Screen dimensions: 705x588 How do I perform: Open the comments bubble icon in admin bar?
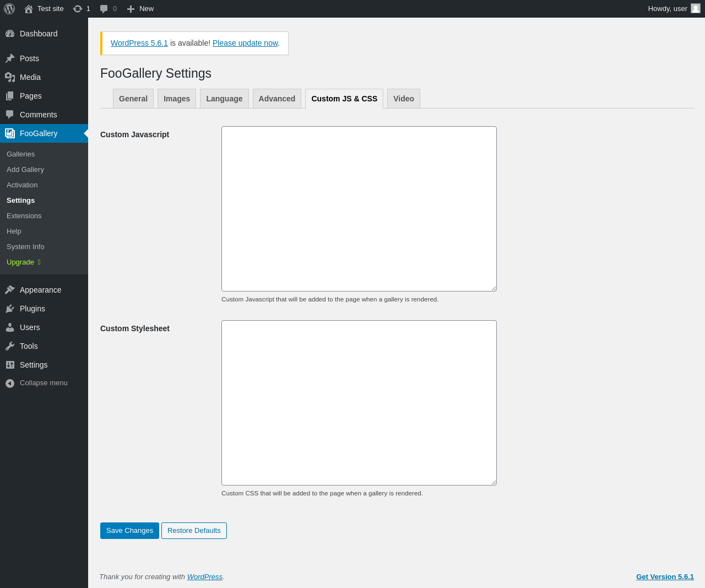tap(104, 9)
